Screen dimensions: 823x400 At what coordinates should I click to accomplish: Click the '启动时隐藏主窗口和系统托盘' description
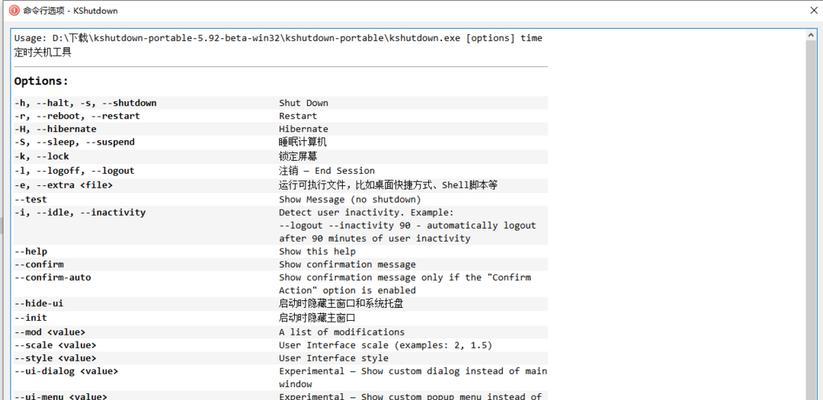tap(341, 304)
